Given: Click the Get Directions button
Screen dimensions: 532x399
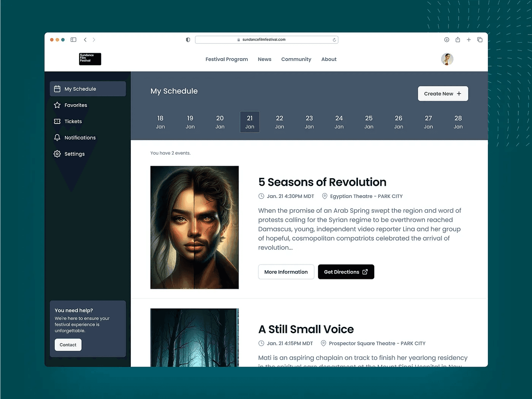Looking at the screenshot, I should [346, 272].
